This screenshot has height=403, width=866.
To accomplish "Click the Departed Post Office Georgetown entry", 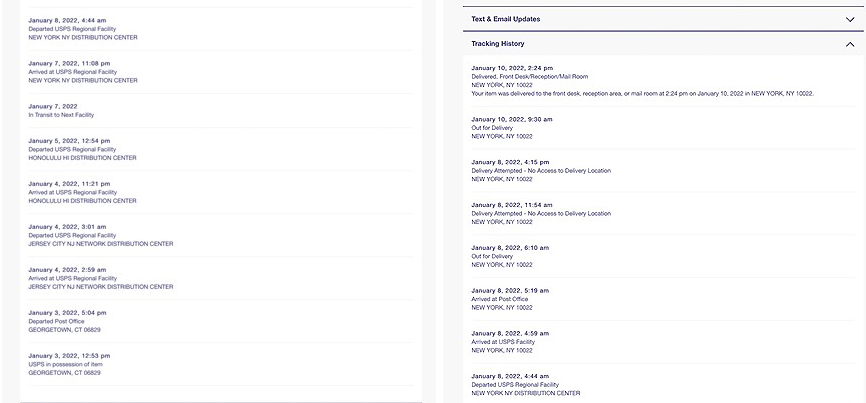I will [x=63, y=321].
